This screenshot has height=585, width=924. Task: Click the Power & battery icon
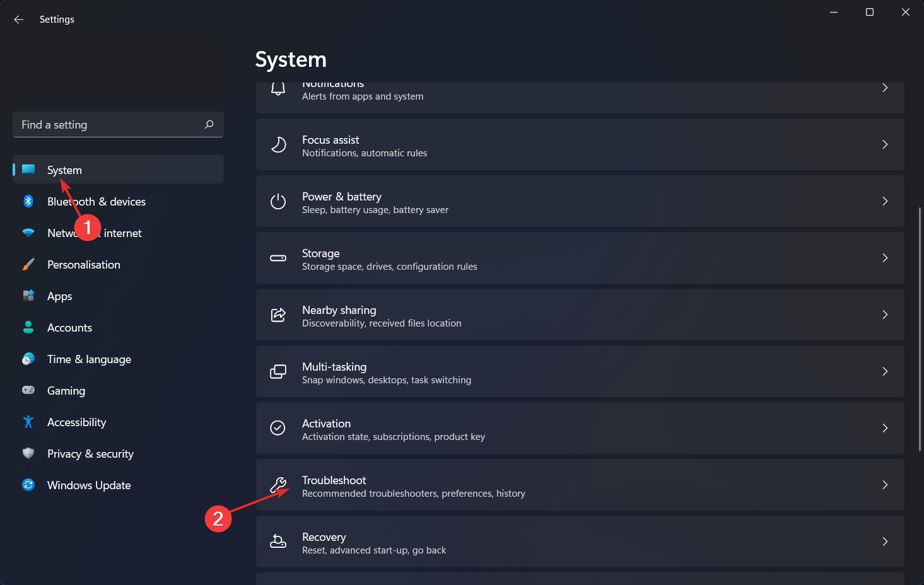(278, 202)
